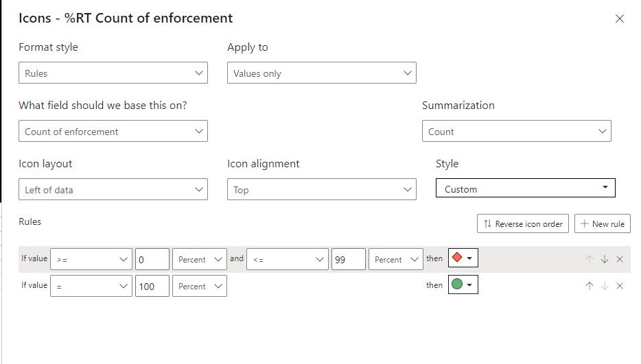Open the field dropdown showing Count of enforcement
Viewport: 641px width, 364px height.
tap(113, 131)
